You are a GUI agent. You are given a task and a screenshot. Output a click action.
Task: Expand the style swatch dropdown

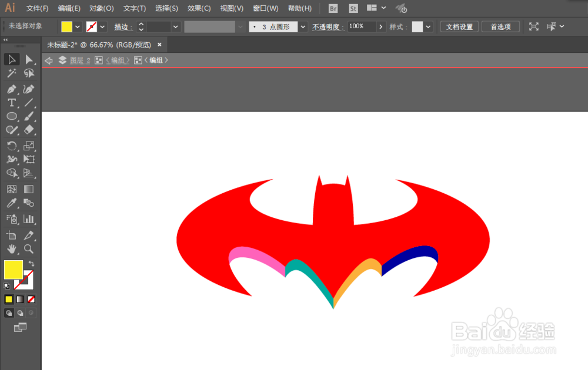427,26
